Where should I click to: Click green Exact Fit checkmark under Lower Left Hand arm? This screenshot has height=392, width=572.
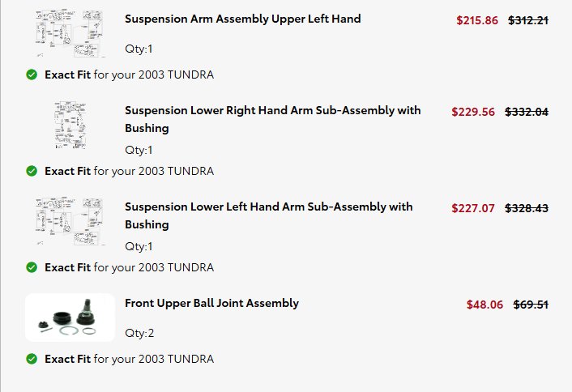(32, 267)
